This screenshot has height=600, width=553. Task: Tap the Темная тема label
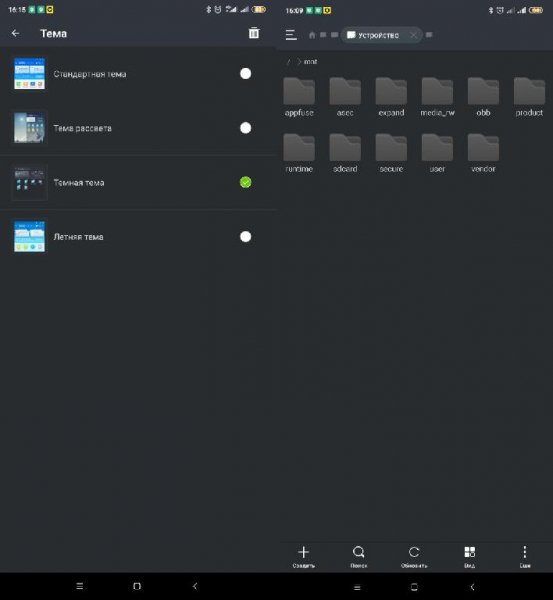coord(79,183)
